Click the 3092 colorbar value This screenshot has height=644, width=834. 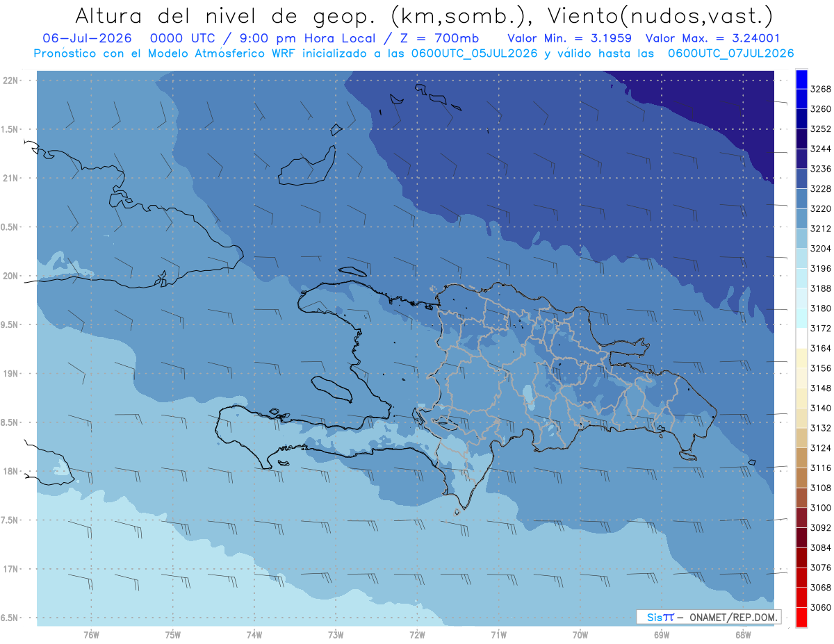coord(821,528)
